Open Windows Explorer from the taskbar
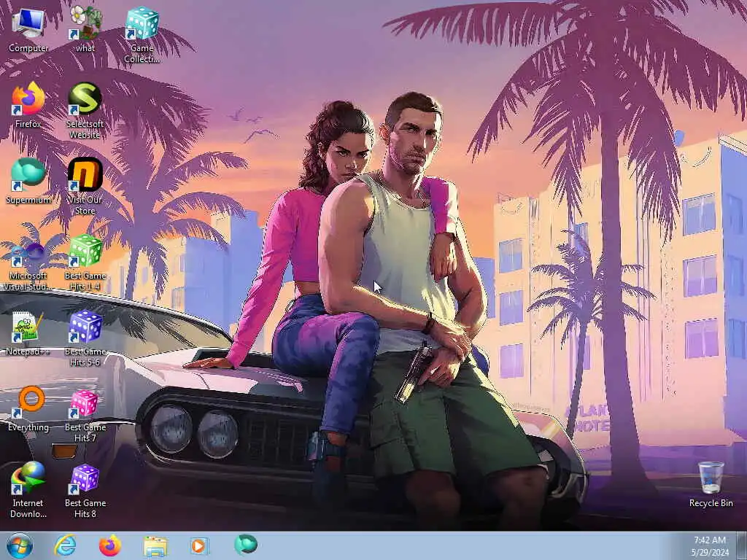Image resolution: width=747 pixels, height=560 pixels. (x=155, y=545)
